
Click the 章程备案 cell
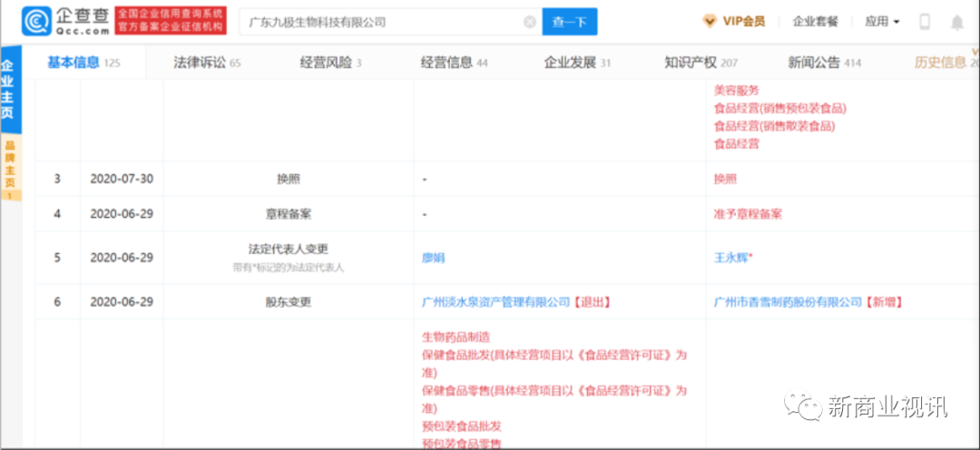[x=289, y=214]
